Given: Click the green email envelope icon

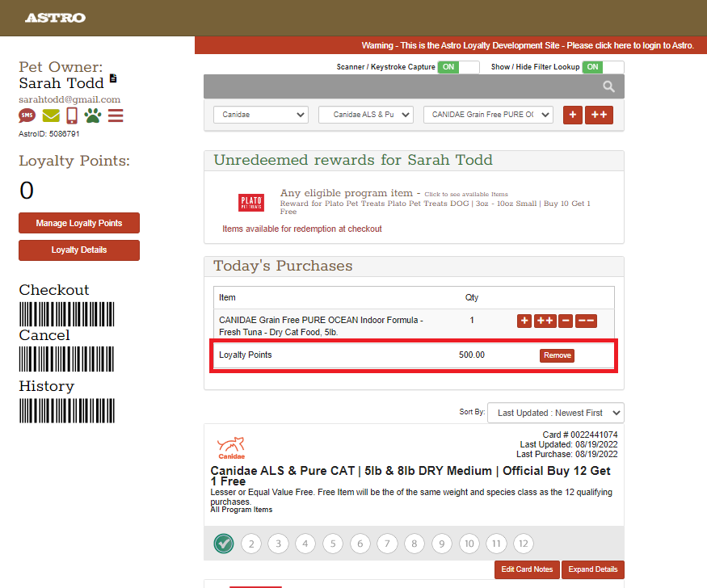Looking at the screenshot, I should pyautogui.click(x=51, y=115).
